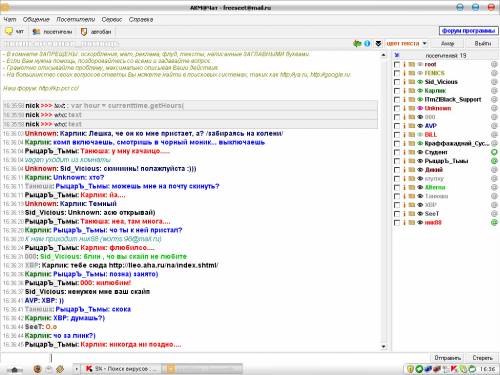Click the button left of Выйти

click(447, 44)
